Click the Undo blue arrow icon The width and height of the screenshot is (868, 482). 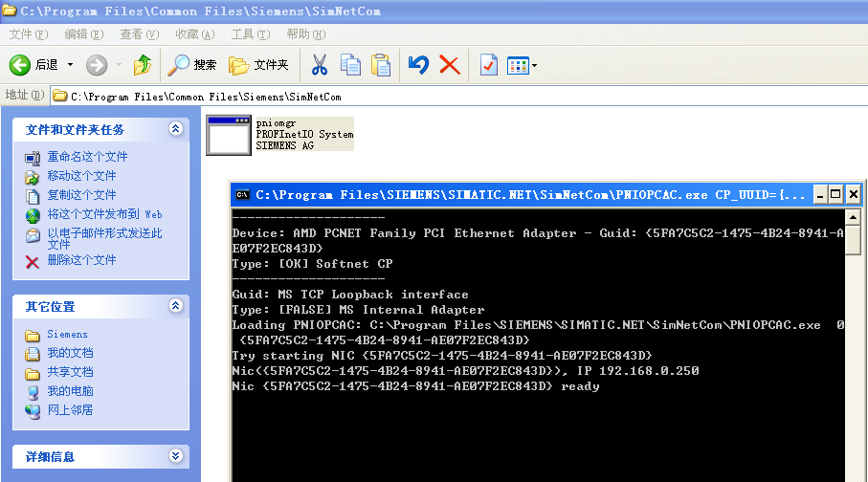[418, 65]
